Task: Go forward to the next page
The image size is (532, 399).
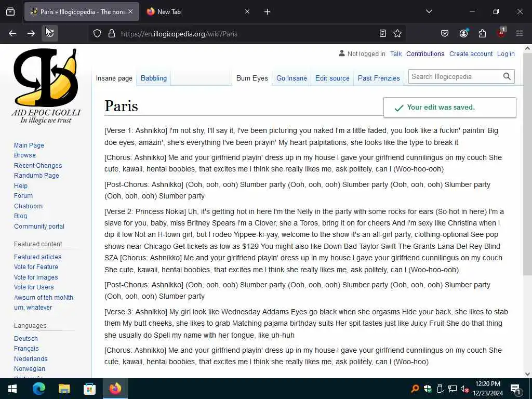Action: (31, 34)
